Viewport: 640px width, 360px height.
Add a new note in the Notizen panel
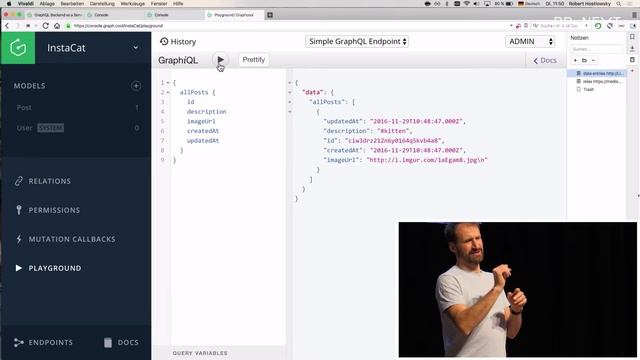pyautogui.click(x=575, y=60)
